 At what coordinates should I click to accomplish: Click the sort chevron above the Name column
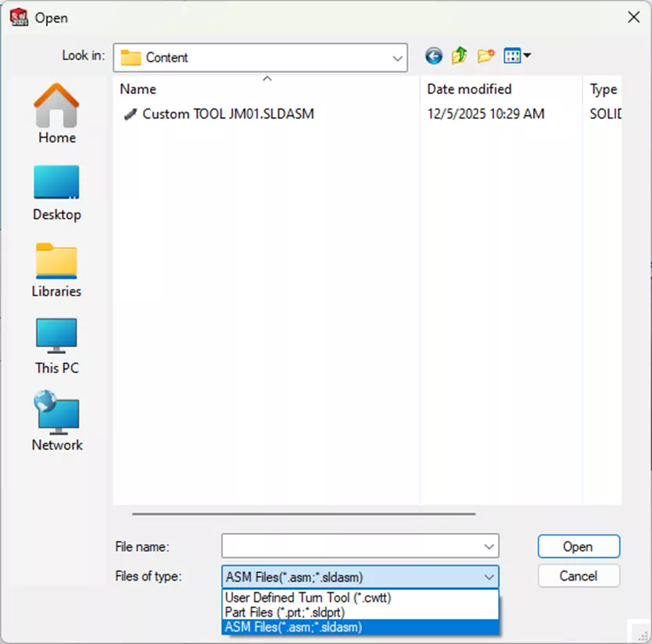click(x=266, y=78)
